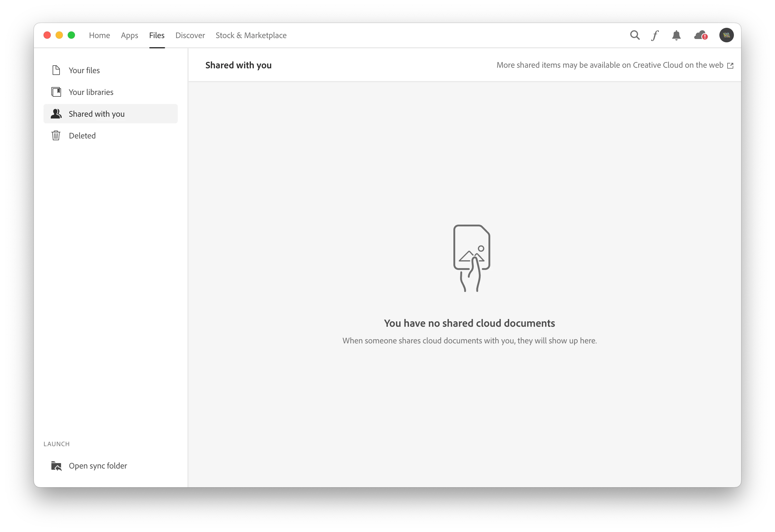Check the cloud sync status icon
The height and width of the screenshot is (532, 775).
[700, 35]
